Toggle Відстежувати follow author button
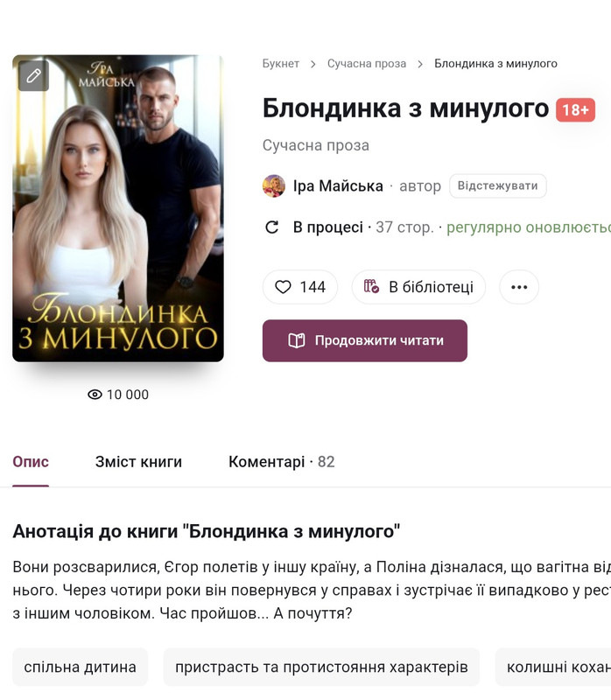The height and width of the screenshot is (700, 611). pyautogui.click(x=497, y=185)
